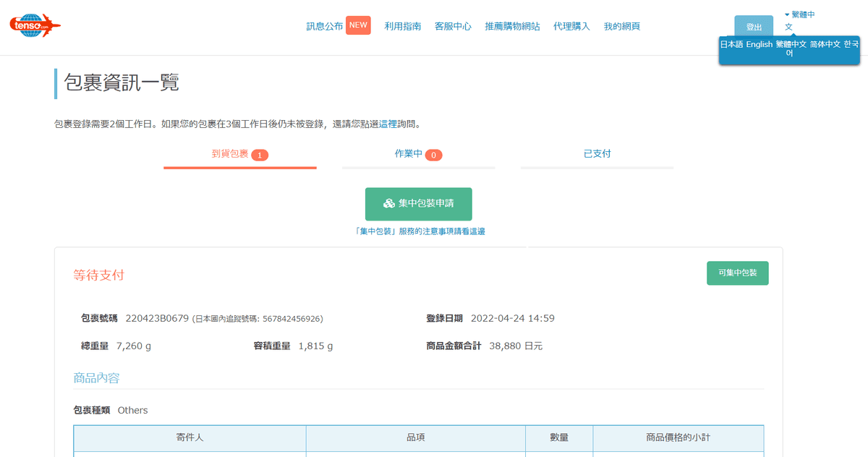868x457 pixels.
Task: Click the truck icon inside 集中包裝申請 button
Action: point(388,204)
